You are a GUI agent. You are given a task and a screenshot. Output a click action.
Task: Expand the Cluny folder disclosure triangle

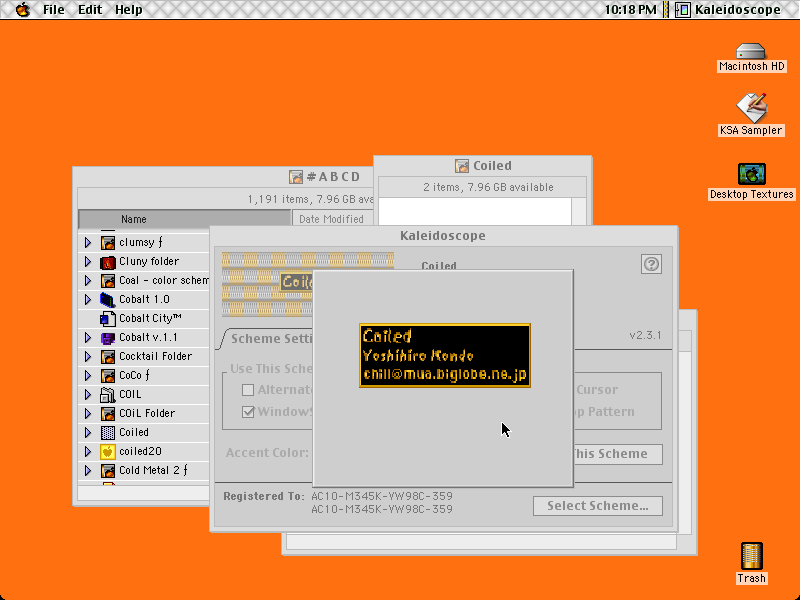point(88,262)
